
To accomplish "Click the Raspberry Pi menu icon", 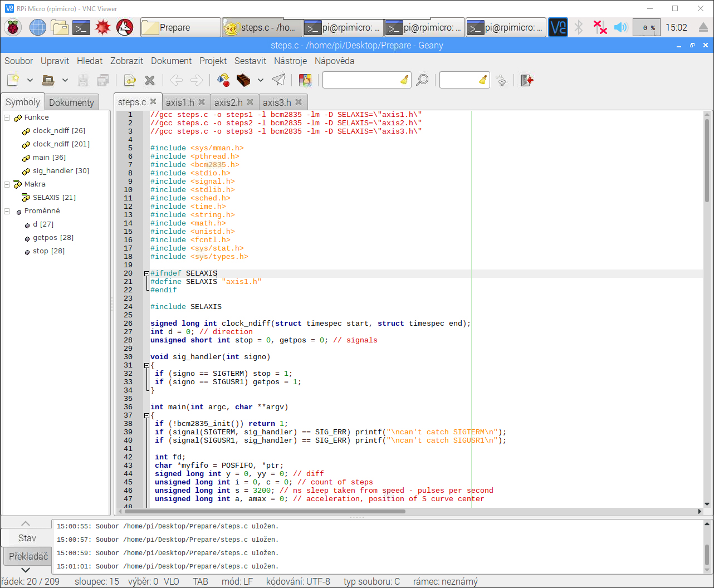I will click(13, 27).
